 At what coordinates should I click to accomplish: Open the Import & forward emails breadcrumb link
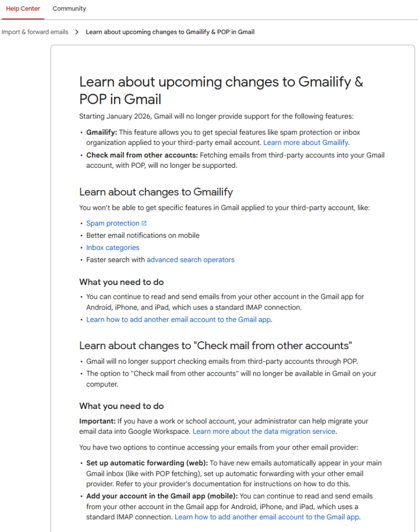pyautogui.click(x=35, y=32)
